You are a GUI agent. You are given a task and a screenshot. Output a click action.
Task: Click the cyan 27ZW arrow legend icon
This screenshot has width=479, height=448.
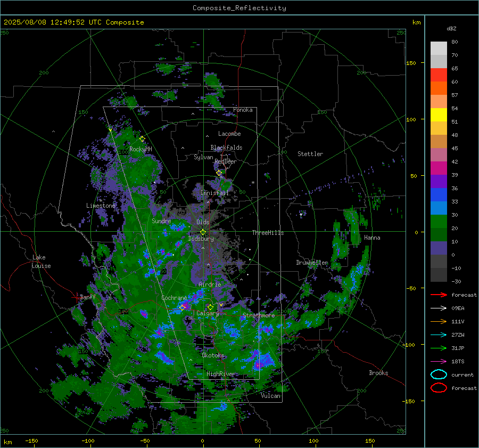(x=439, y=335)
